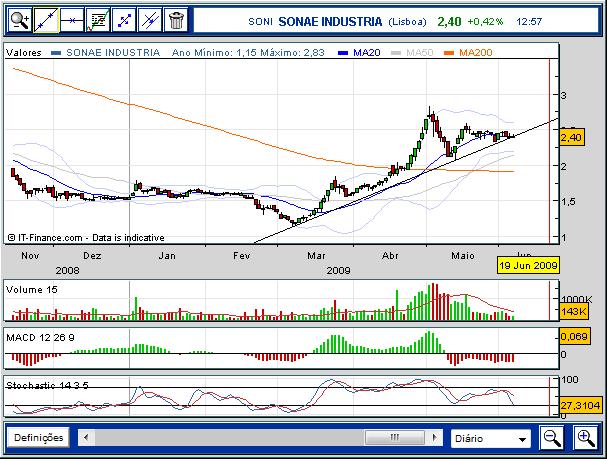Click the +0,42% change value
Screen dimensions: 607x461
[485, 22]
